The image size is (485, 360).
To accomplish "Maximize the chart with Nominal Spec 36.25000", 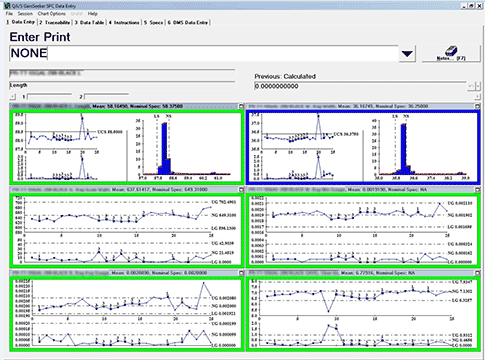I will [477, 106].
